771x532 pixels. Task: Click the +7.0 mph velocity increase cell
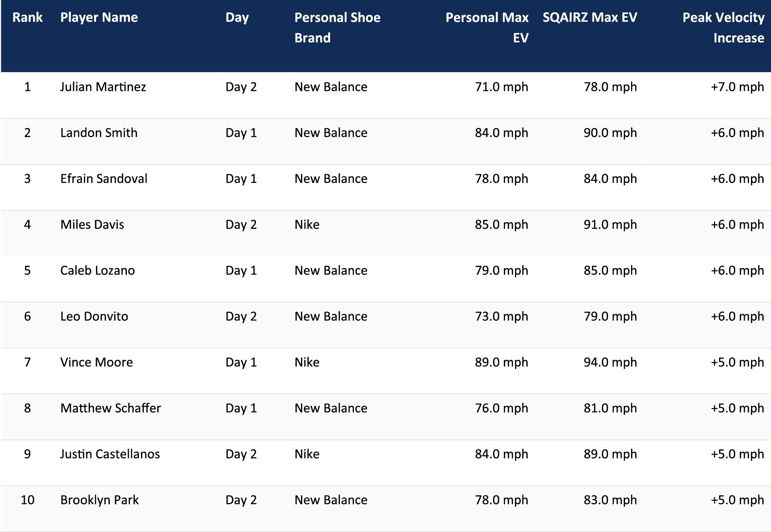pyautogui.click(x=737, y=87)
